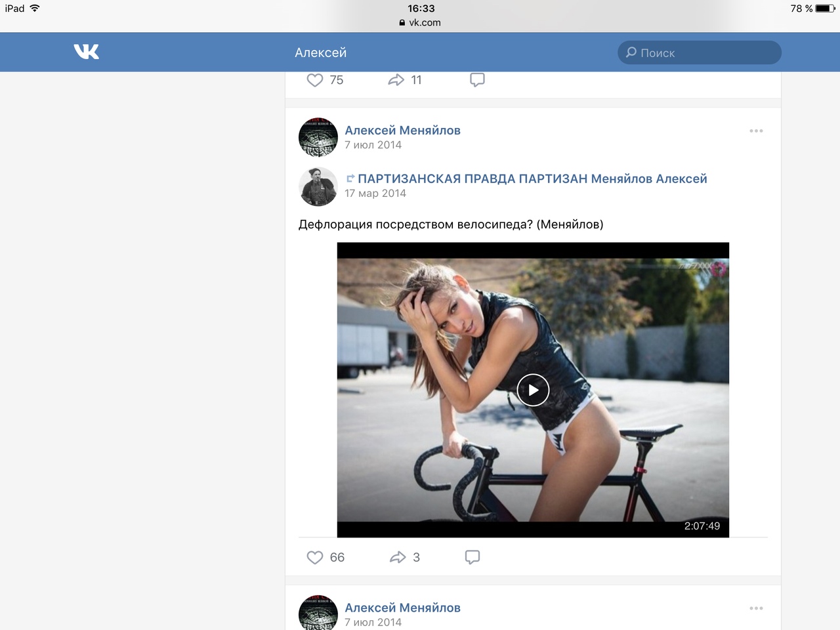Click the VK logo icon
Image resolution: width=840 pixels, height=630 pixels.
[x=87, y=52]
